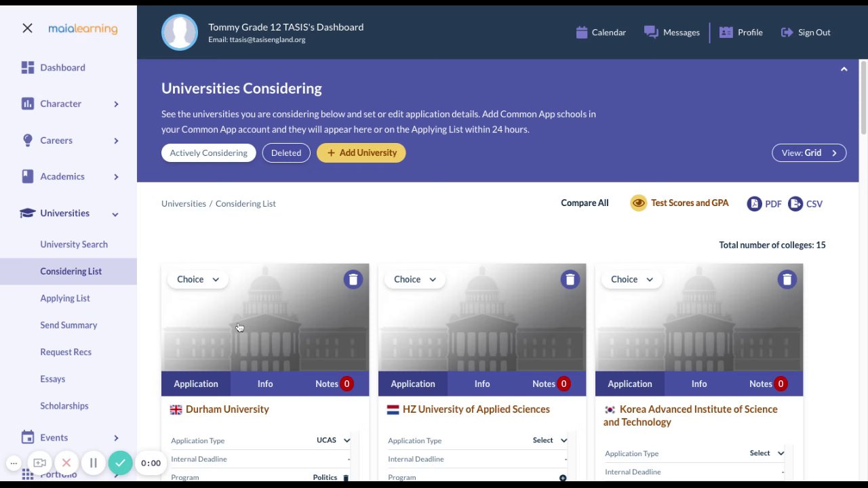868x488 pixels.
Task: Click the Character chart icon
Action: click(27, 104)
